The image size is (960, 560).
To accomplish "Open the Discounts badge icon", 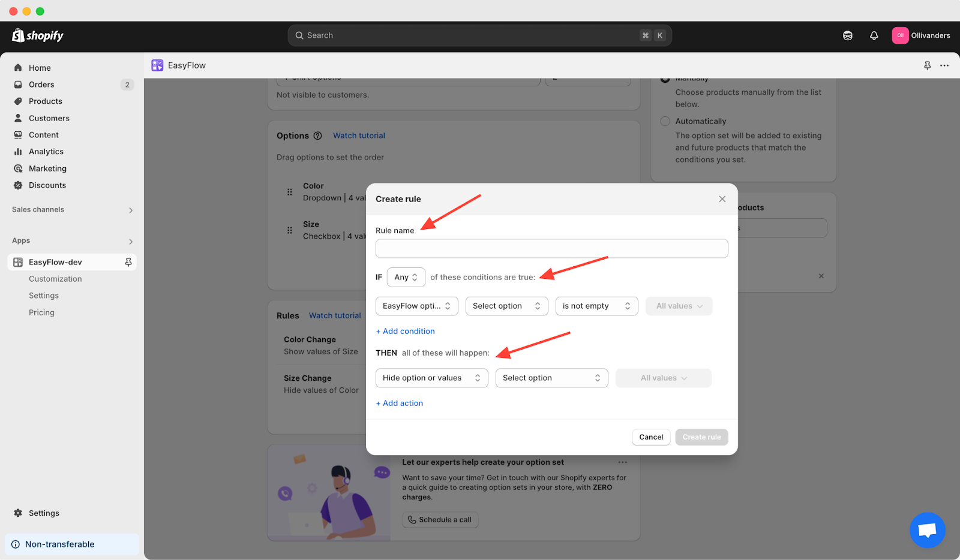I will [x=18, y=185].
